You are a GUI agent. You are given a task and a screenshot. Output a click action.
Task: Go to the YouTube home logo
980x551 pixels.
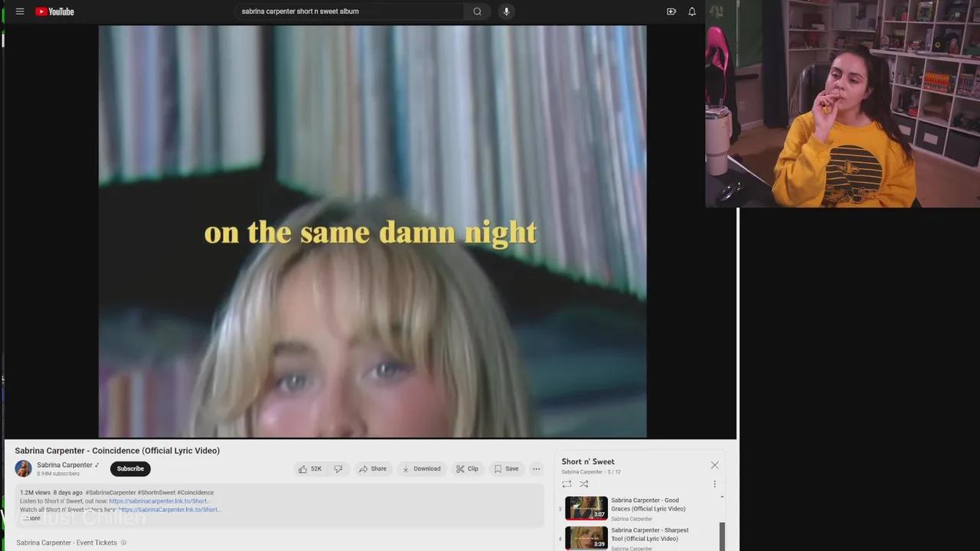pos(54,11)
